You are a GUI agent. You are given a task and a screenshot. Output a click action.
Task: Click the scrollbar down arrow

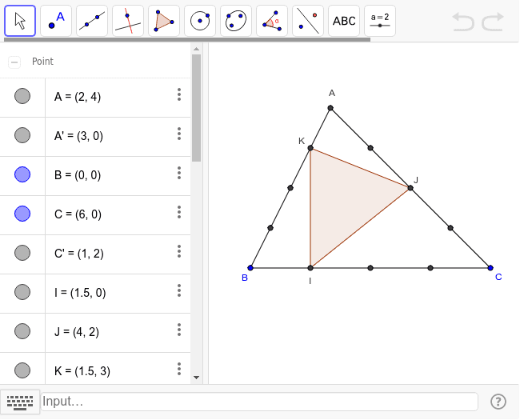(x=196, y=378)
